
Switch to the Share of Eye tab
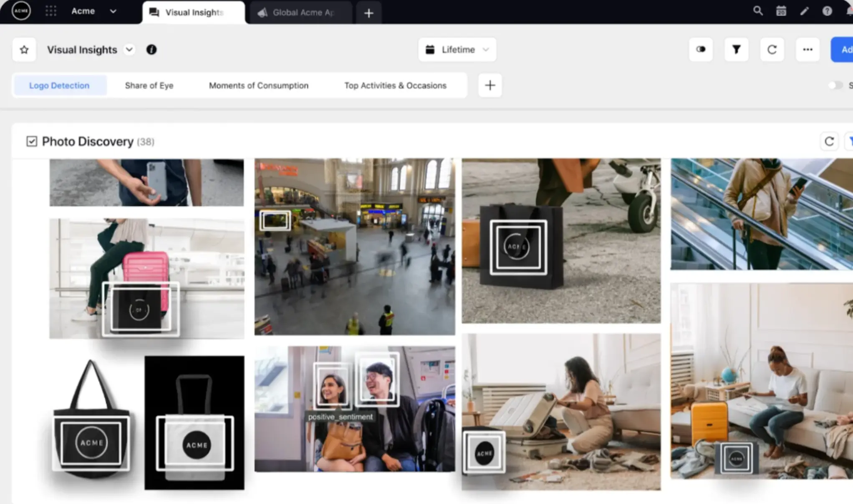click(149, 85)
